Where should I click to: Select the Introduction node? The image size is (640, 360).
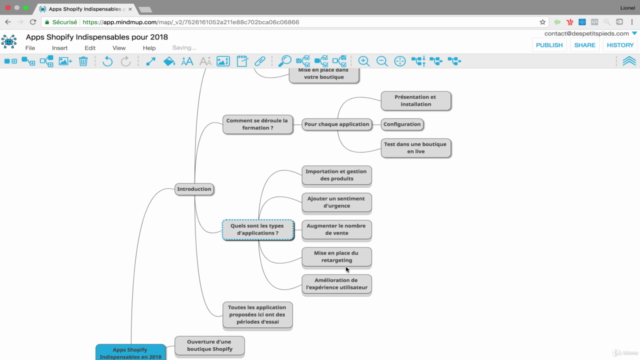click(x=194, y=189)
